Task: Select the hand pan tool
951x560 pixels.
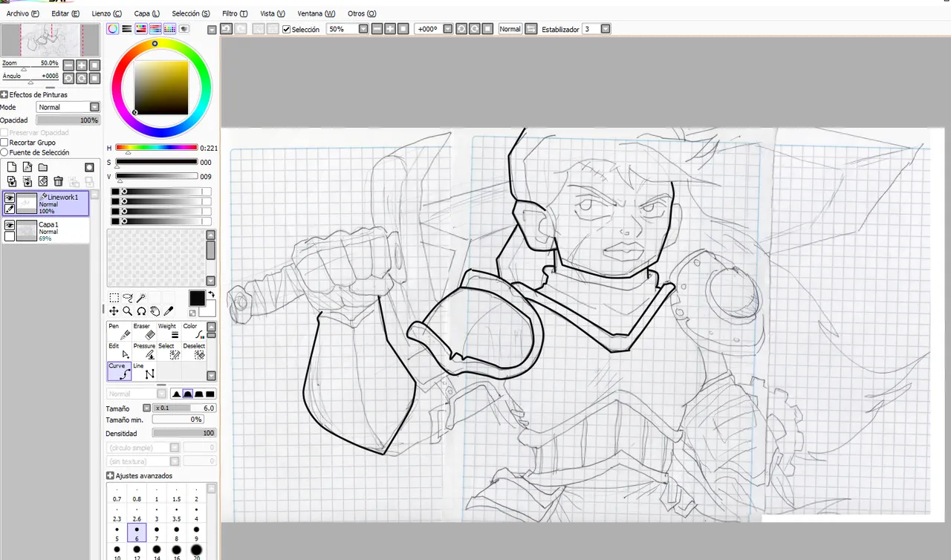Action: 155,311
